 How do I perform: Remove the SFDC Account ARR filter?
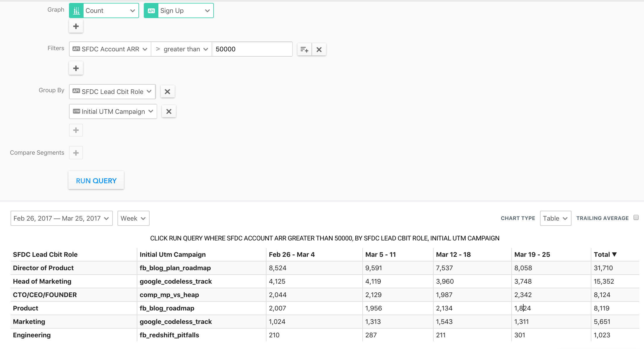(319, 49)
